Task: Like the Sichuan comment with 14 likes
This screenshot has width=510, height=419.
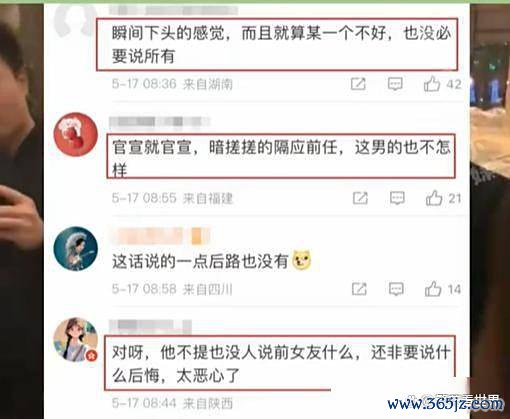Action: coord(433,289)
